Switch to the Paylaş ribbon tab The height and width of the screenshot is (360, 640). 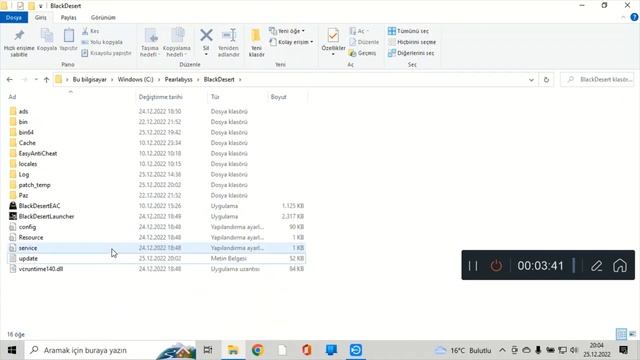(69, 18)
